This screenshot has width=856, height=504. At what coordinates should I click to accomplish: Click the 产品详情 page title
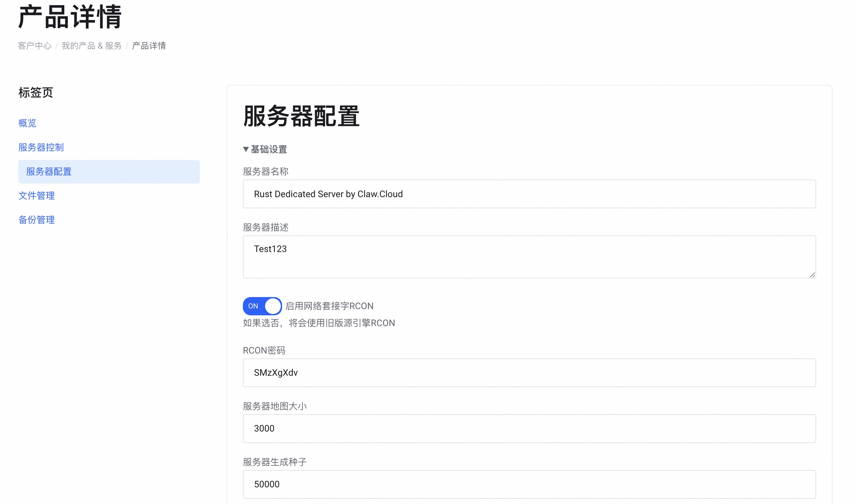pos(70,17)
